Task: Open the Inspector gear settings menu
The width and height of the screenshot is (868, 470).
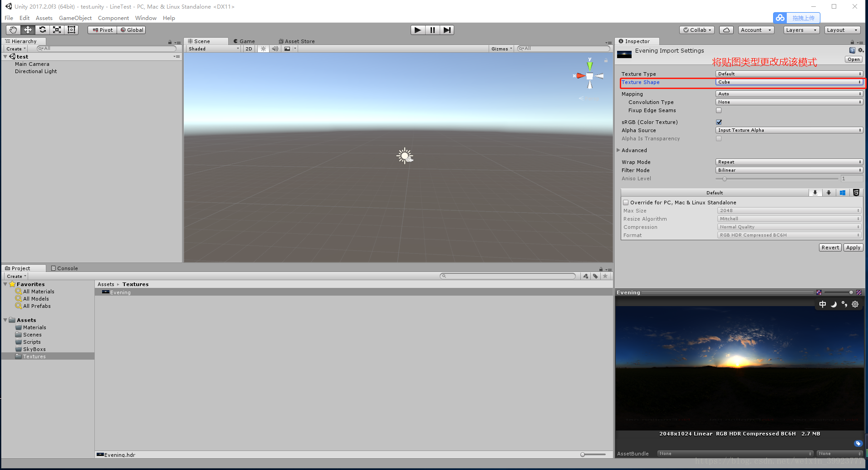Action: 860,50
